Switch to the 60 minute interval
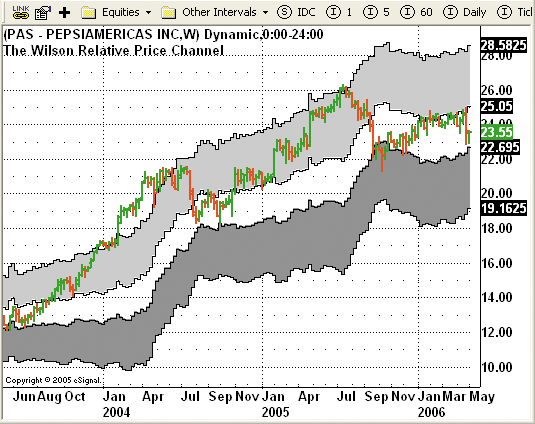The height and width of the screenshot is (424, 535). click(x=426, y=13)
